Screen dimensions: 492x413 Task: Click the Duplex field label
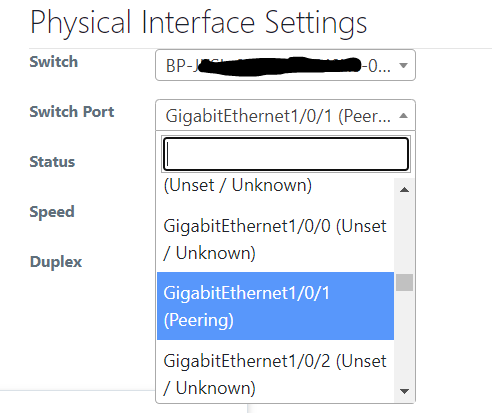pos(56,262)
